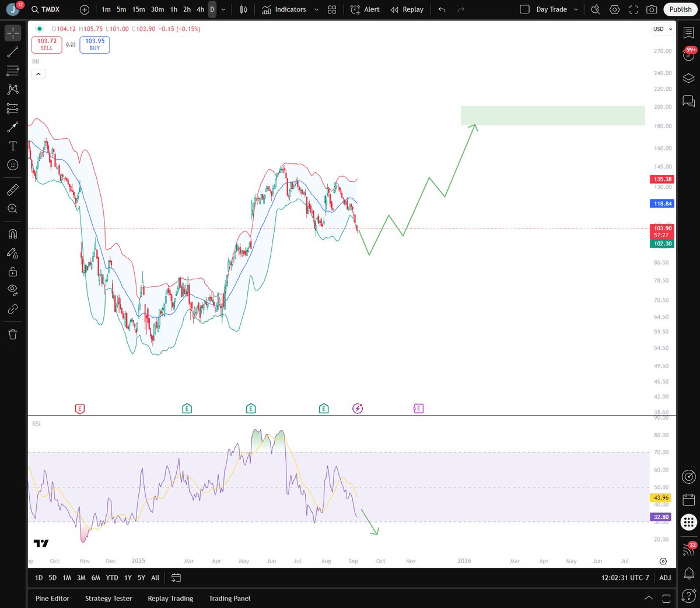Switch price adjustment with the ADJ toggle
The height and width of the screenshot is (608, 700).
click(665, 578)
